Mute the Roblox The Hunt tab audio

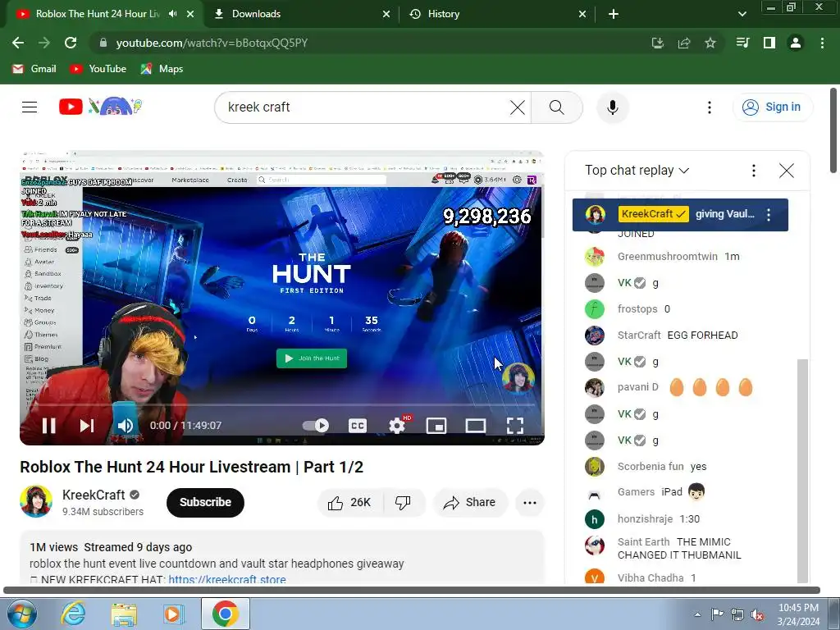tap(172, 14)
